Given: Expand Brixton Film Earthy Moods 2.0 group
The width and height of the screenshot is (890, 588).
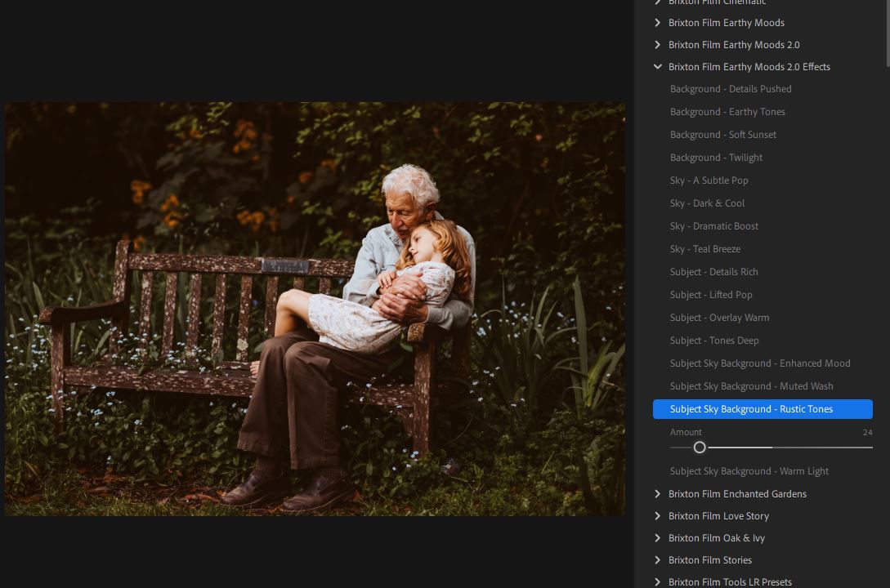Looking at the screenshot, I should tap(658, 45).
